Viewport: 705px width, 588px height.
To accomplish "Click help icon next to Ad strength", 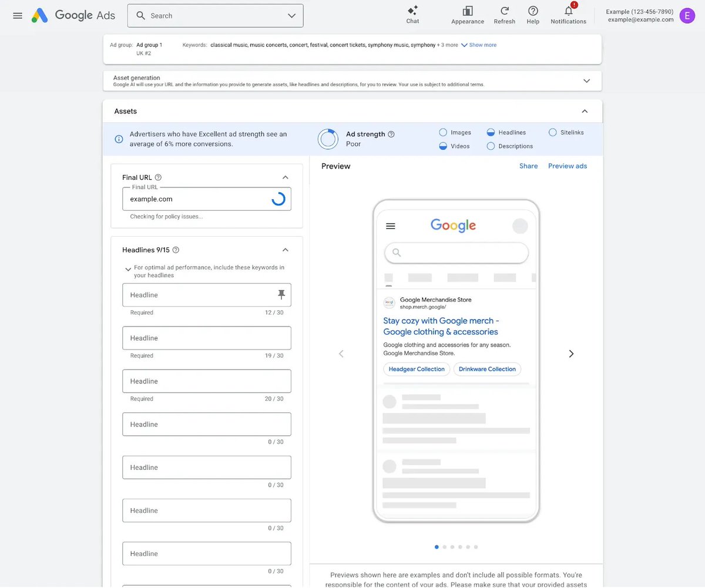I will coord(391,134).
